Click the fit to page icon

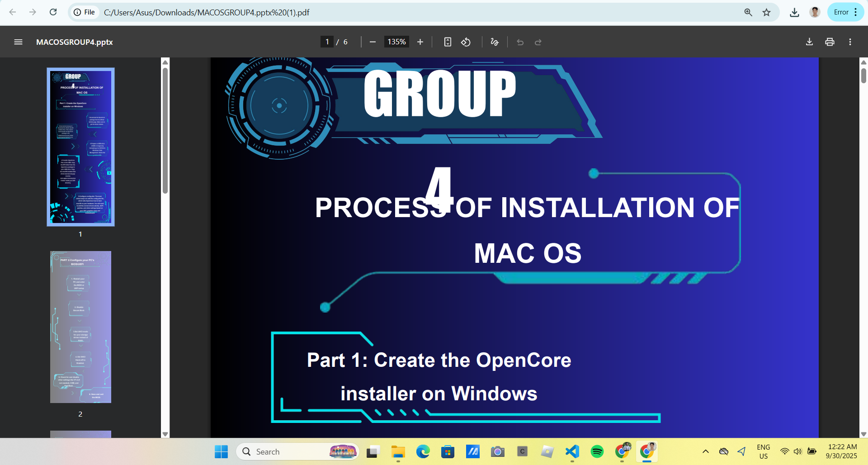tap(448, 42)
